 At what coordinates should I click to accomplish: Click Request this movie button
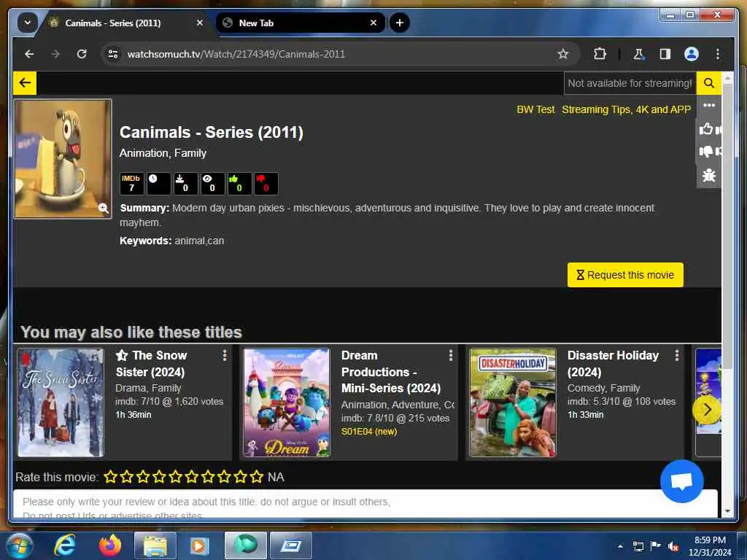(x=625, y=275)
